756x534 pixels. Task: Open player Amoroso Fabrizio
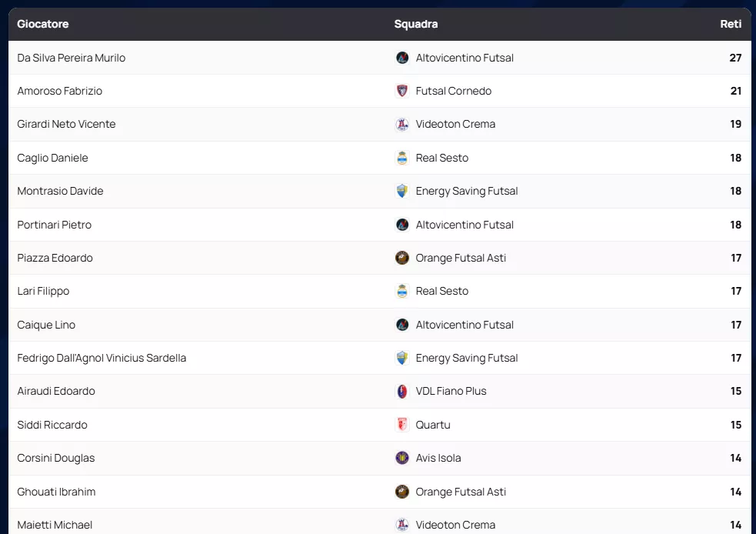pos(60,91)
